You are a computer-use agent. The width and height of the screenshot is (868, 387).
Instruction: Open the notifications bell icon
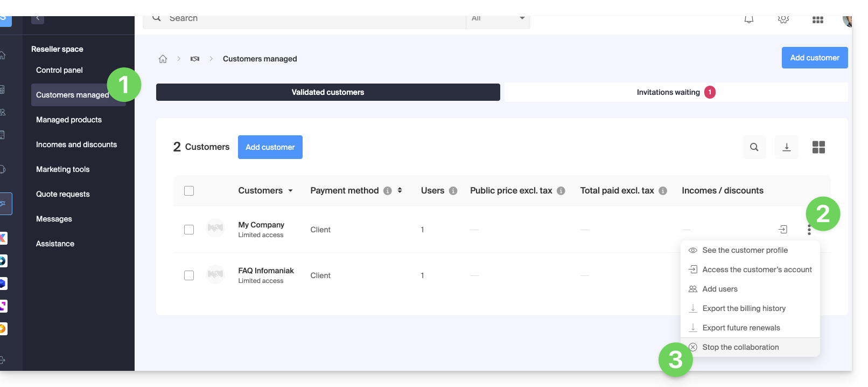coord(748,19)
